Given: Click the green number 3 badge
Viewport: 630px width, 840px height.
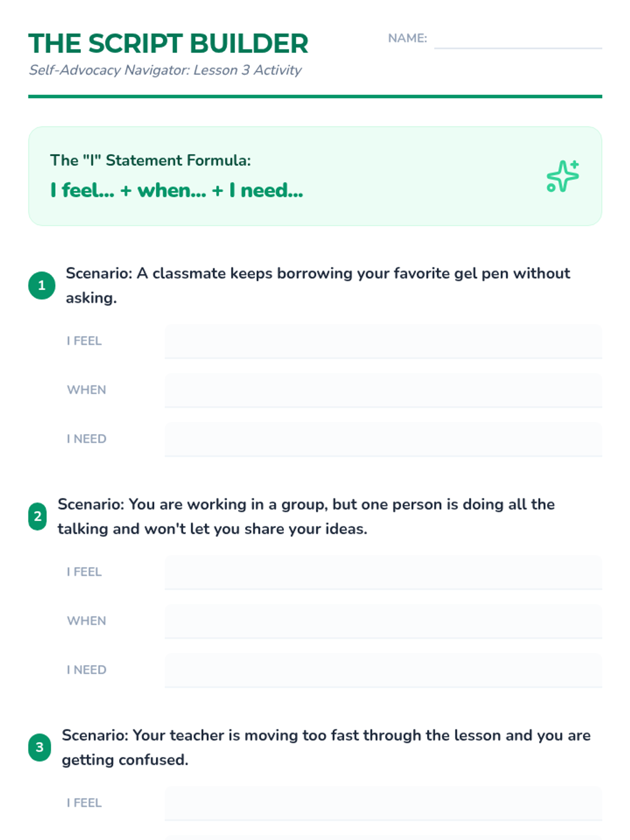Looking at the screenshot, I should point(39,748).
